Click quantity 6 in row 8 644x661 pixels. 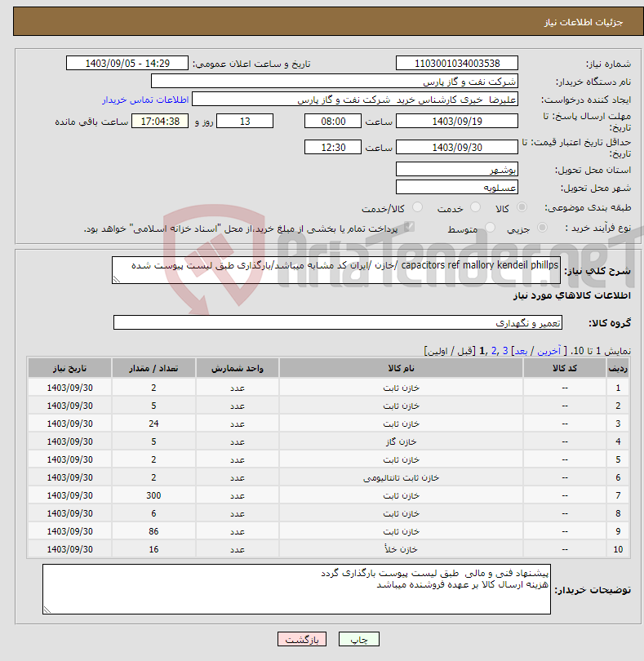(153, 513)
